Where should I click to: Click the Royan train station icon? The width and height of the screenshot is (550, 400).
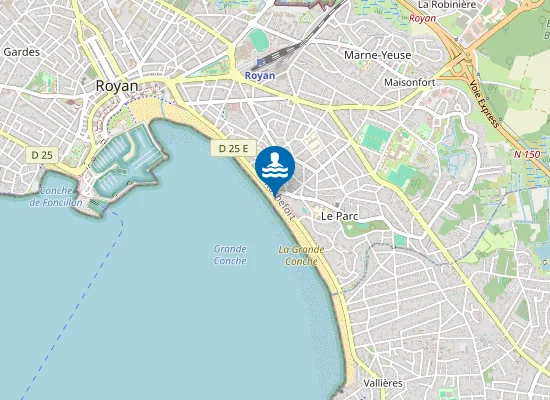coord(260,62)
